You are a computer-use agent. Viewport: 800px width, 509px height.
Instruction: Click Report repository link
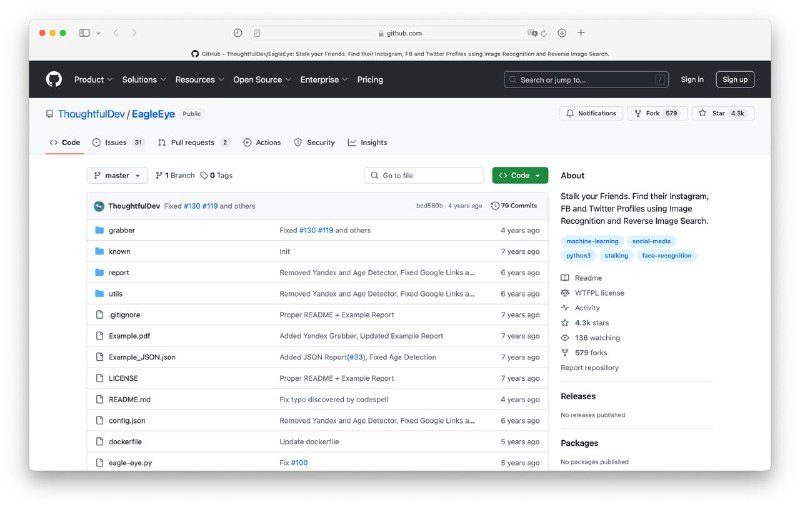click(x=589, y=368)
